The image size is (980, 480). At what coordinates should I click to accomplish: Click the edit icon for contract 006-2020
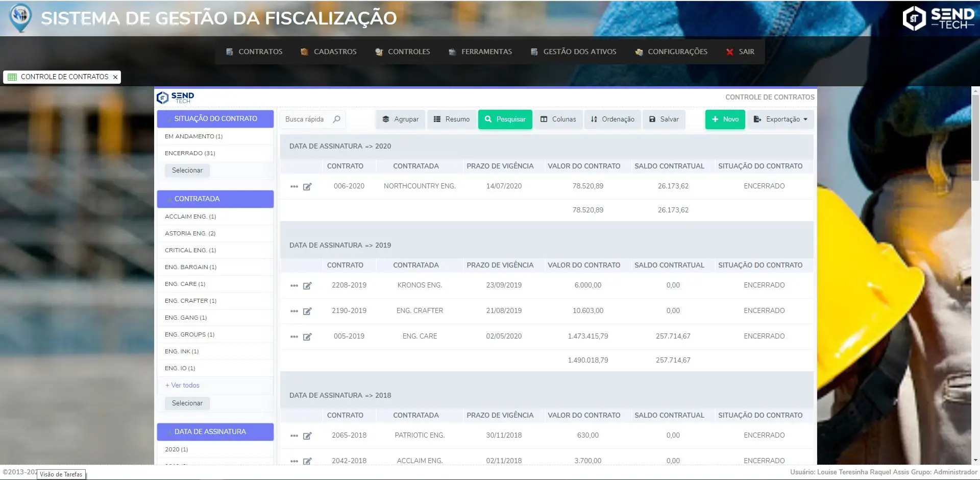307,187
